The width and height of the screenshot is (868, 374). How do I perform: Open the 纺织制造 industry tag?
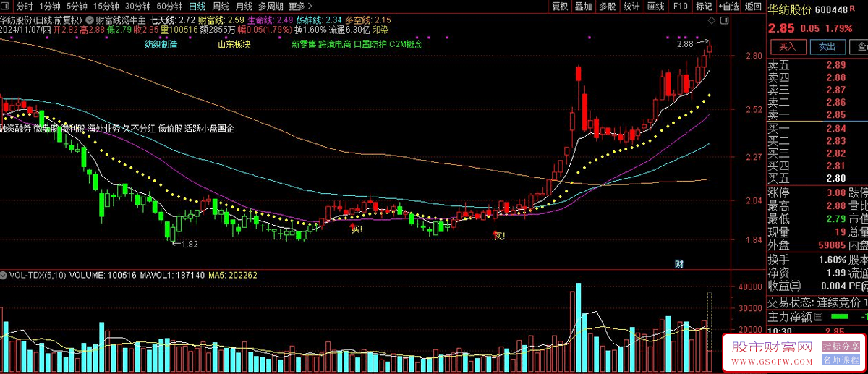pyautogui.click(x=161, y=44)
